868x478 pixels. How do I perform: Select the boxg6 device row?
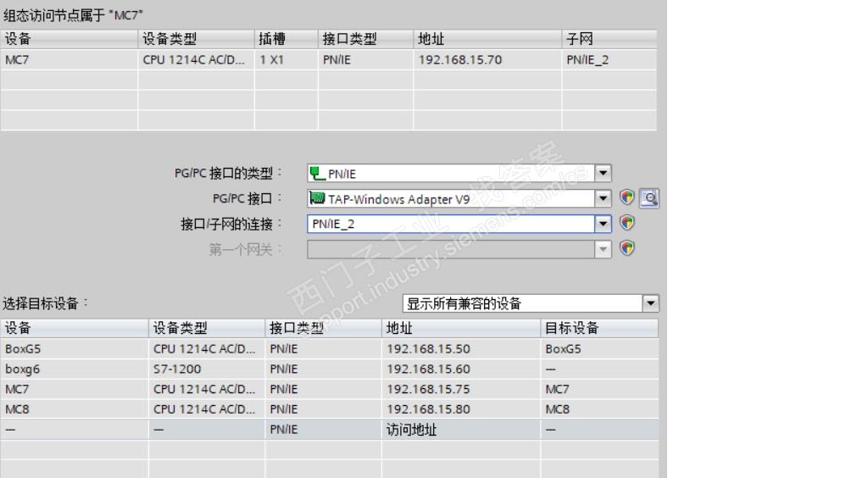coord(330,369)
